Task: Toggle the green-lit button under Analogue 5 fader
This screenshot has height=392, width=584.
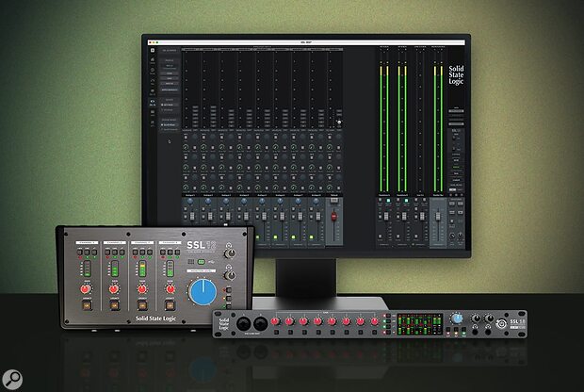Action: click(x=257, y=237)
